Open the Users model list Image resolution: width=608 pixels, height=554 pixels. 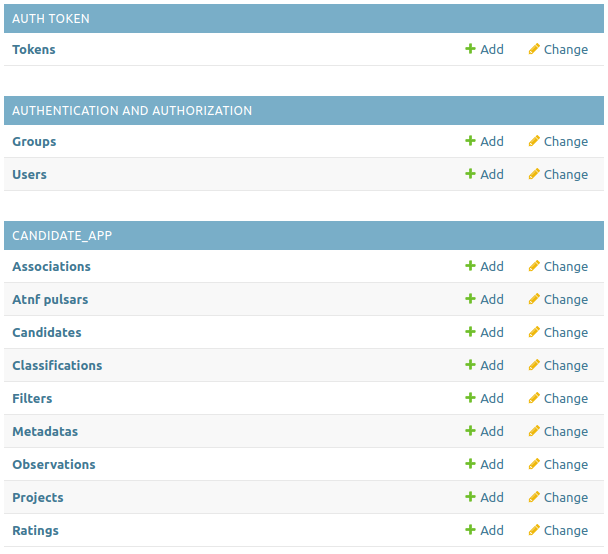click(x=29, y=174)
